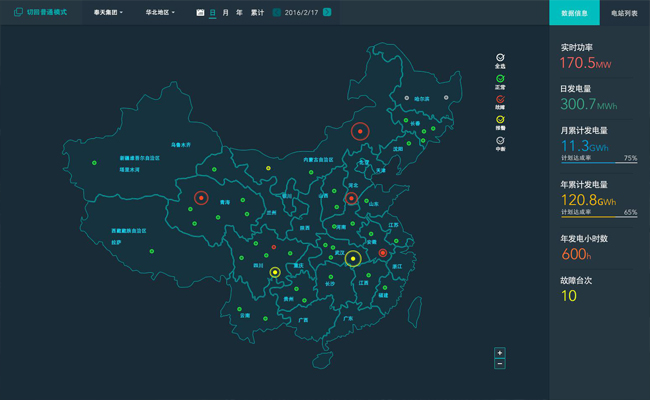Go to next date using right arrow
The width and height of the screenshot is (650, 400).
coord(327,12)
